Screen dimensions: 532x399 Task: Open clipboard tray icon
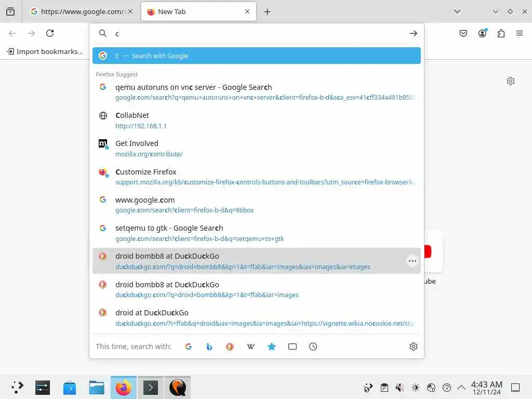[384, 388]
